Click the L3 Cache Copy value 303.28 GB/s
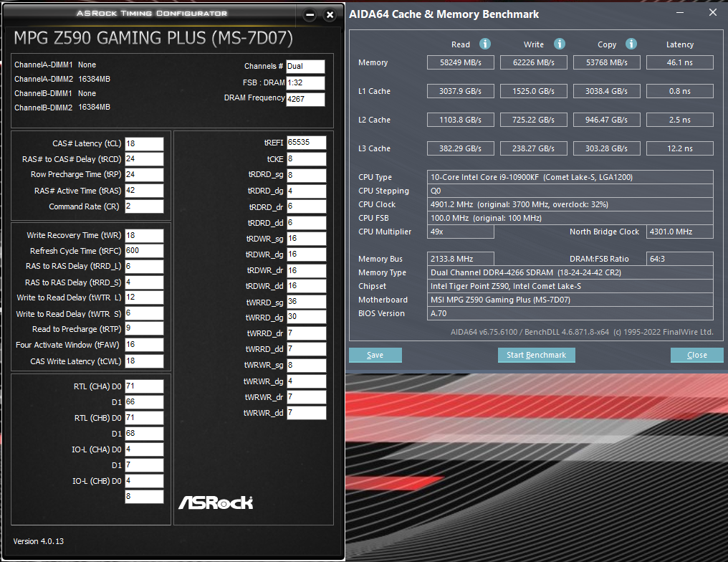Screen dimensions: 728x562 pyautogui.click(x=606, y=148)
